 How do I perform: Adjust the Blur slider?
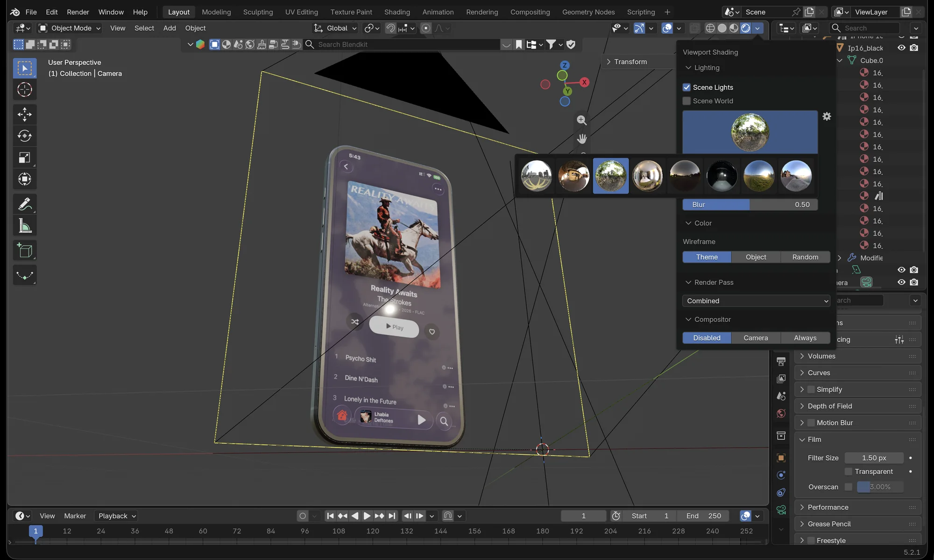(x=750, y=204)
